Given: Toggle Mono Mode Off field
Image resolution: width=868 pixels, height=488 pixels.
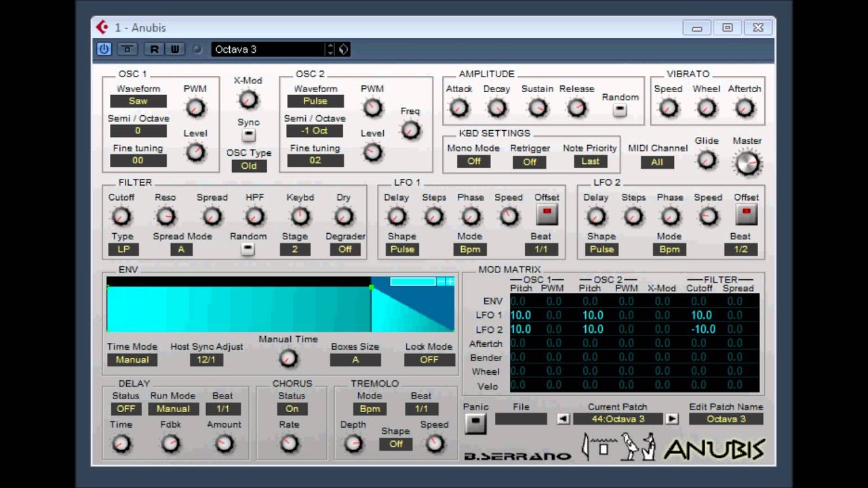Looking at the screenshot, I should click(473, 161).
